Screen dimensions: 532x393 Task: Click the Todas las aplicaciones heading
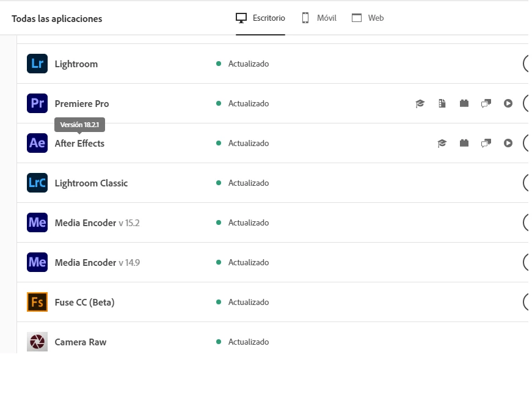click(57, 19)
